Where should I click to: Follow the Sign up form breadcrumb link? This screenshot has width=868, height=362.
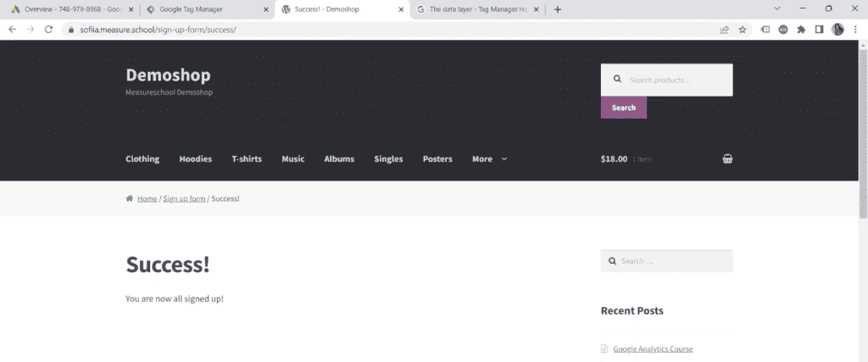pos(184,198)
